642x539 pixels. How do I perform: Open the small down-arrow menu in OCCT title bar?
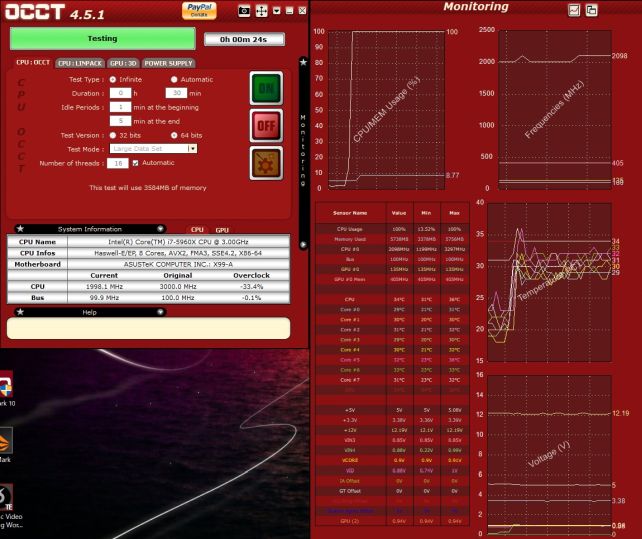(277, 11)
